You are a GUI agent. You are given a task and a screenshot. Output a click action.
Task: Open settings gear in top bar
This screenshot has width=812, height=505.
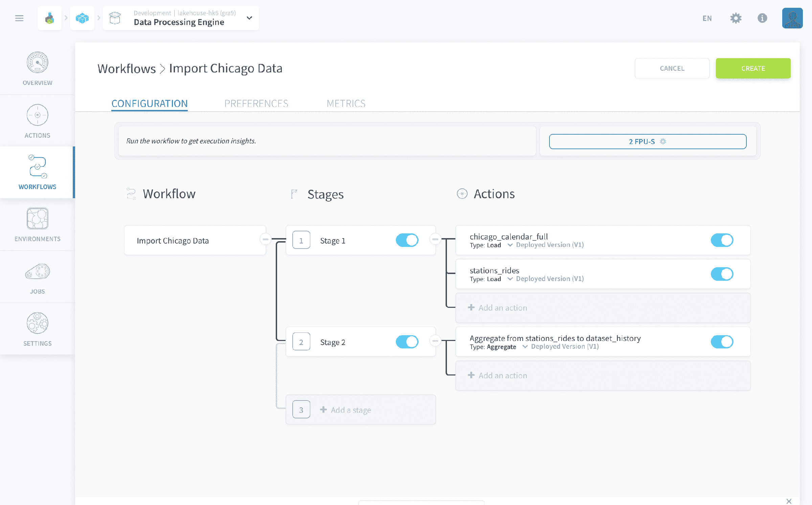736,18
